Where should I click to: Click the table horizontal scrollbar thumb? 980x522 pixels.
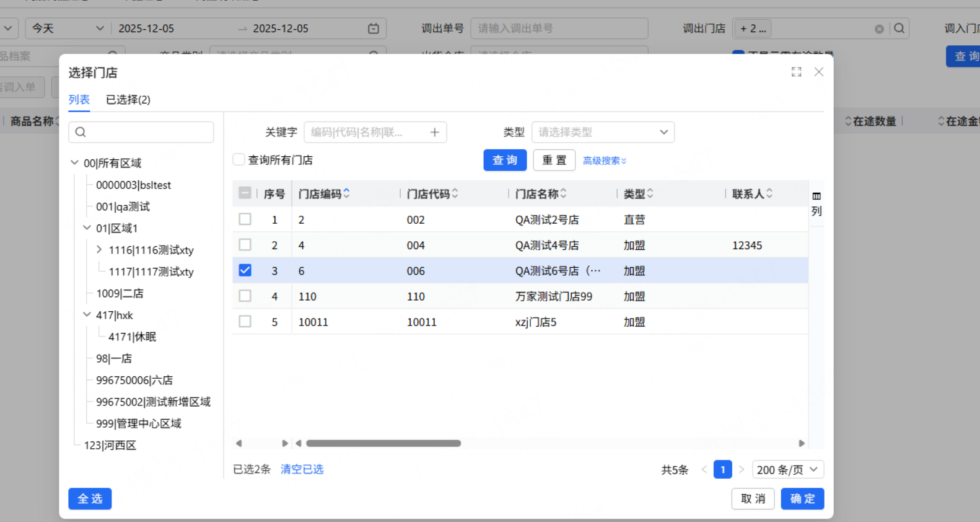pyautogui.click(x=383, y=443)
